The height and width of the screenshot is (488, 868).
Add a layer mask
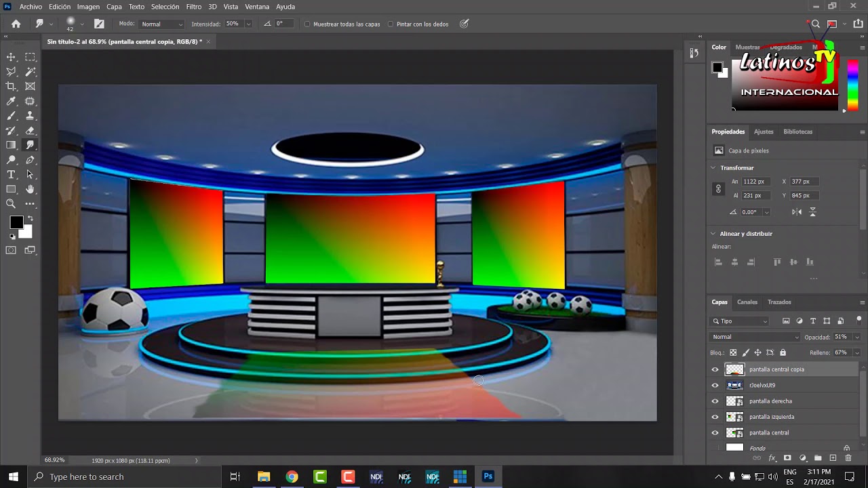[x=787, y=458]
